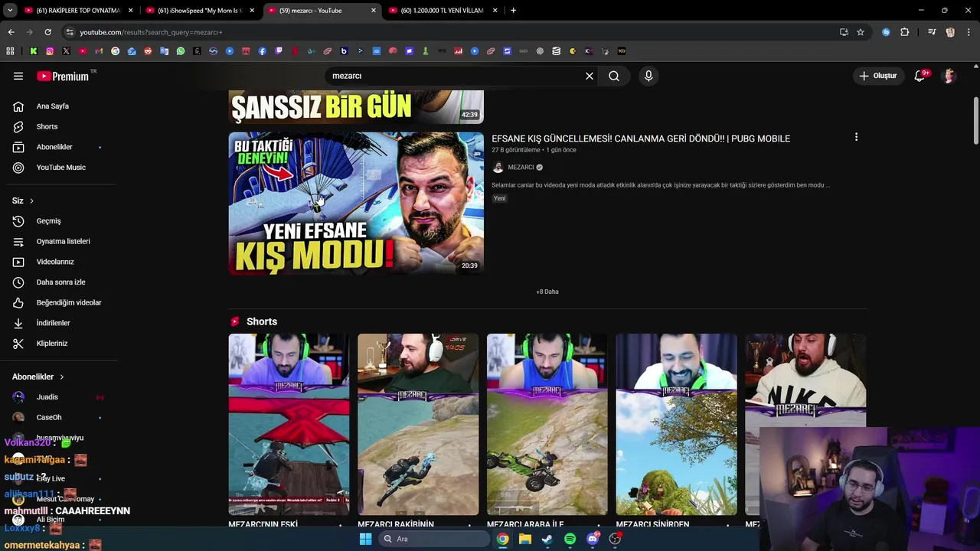Open File Explorer from taskbar
Image resolution: width=980 pixels, height=551 pixels.
pyautogui.click(x=525, y=539)
